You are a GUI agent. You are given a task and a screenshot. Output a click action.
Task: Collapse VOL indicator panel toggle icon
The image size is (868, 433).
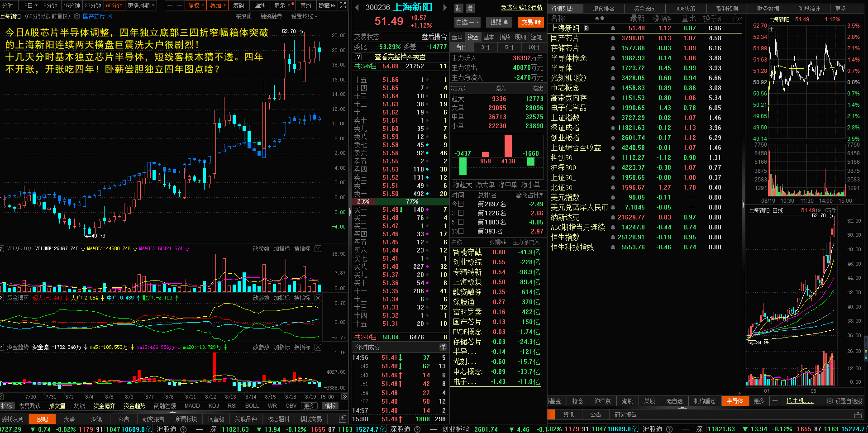coord(2,248)
